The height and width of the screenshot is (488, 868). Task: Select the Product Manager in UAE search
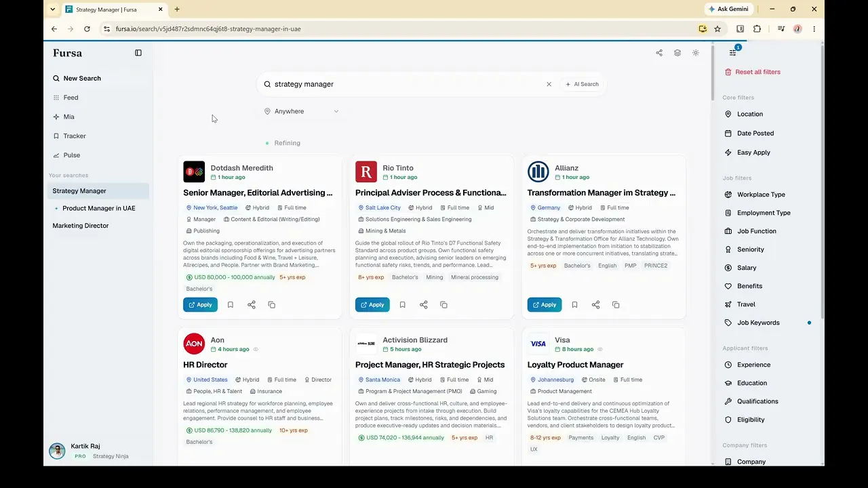pyautogui.click(x=99, y=208)
